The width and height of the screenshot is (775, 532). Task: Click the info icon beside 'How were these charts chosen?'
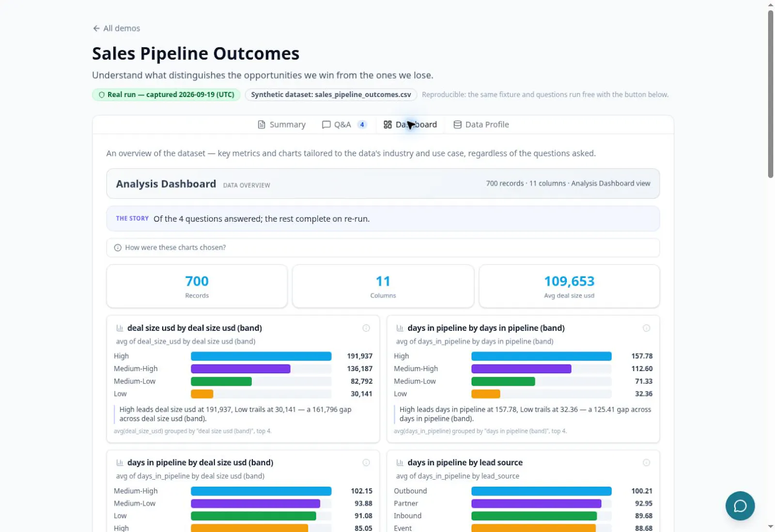[118, 248]
